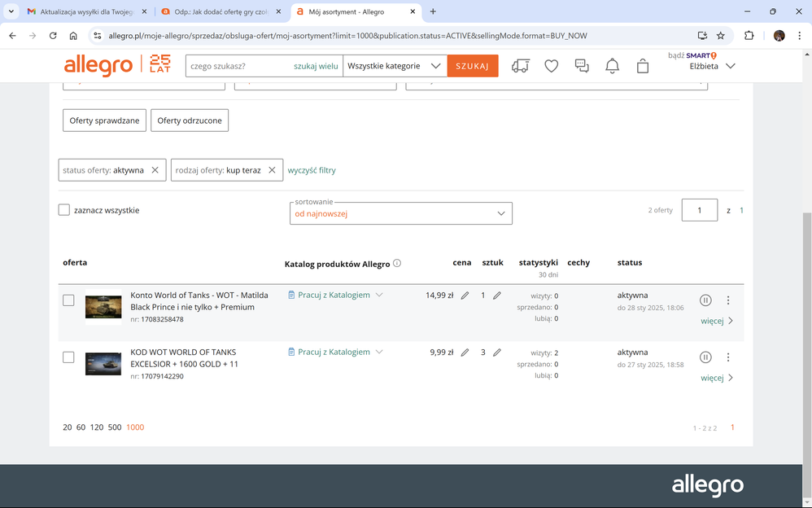Click the SZUKAJ search button

tap(472, 66)
